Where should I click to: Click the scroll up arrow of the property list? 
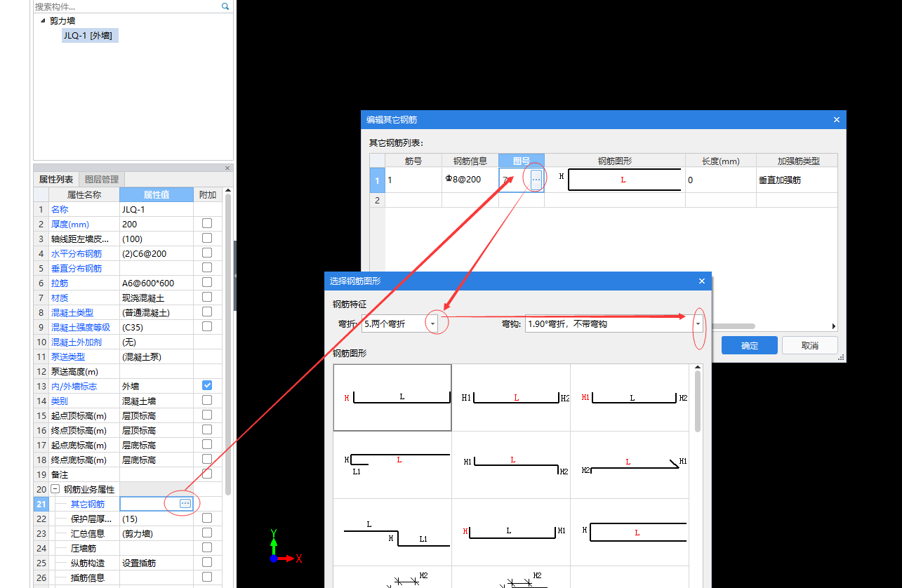pos(227,191)
